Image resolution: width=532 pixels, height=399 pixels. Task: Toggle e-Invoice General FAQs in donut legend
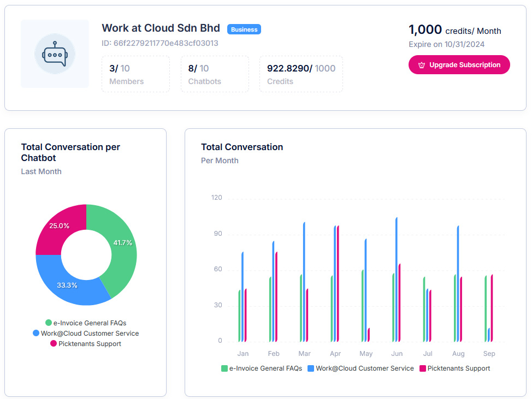click(x=86, y=323)
